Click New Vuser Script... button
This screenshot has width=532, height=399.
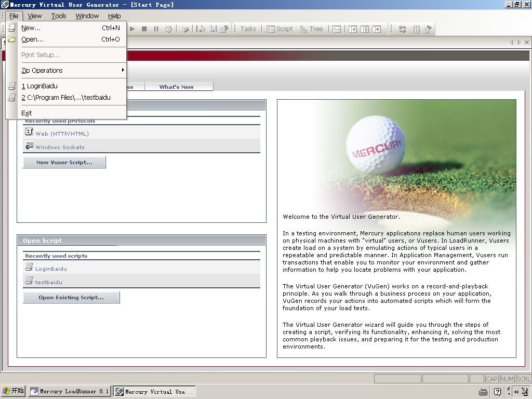click(x=64, y=162)
